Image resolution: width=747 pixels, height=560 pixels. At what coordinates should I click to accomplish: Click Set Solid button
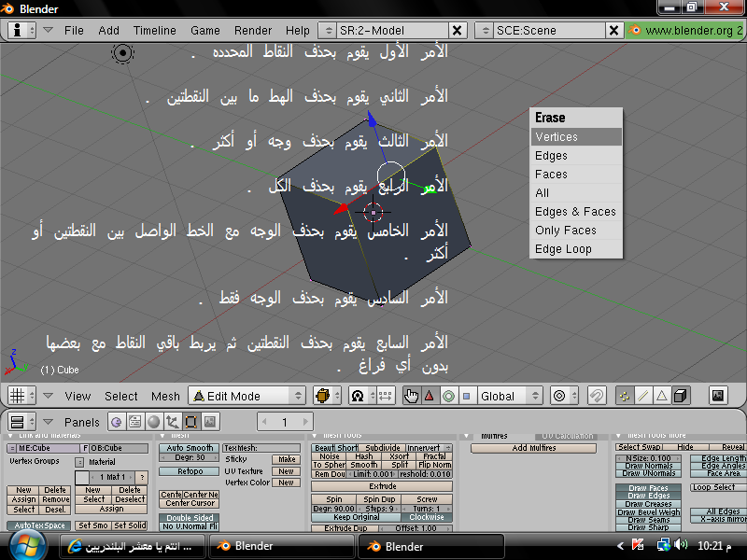[130, 525]
